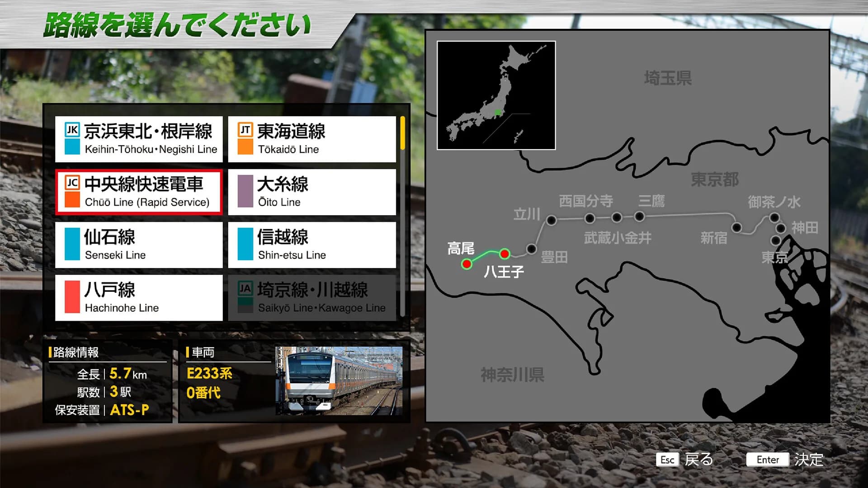Image resolution: width=868 pixels, height=488 pixels.
Task: Pick the Saikyō Line・Kawagoe Line card
Action: point(312,298)
